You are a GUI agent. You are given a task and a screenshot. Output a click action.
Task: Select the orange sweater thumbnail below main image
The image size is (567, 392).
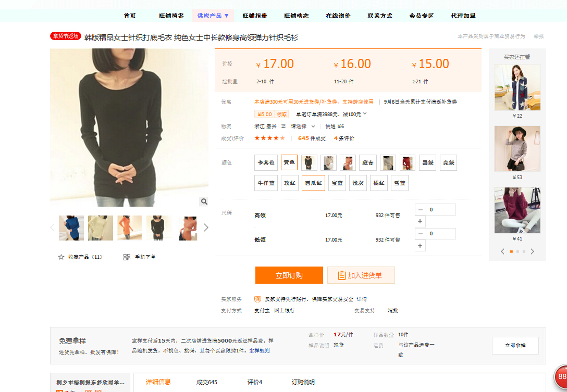[x=129, y=227]
